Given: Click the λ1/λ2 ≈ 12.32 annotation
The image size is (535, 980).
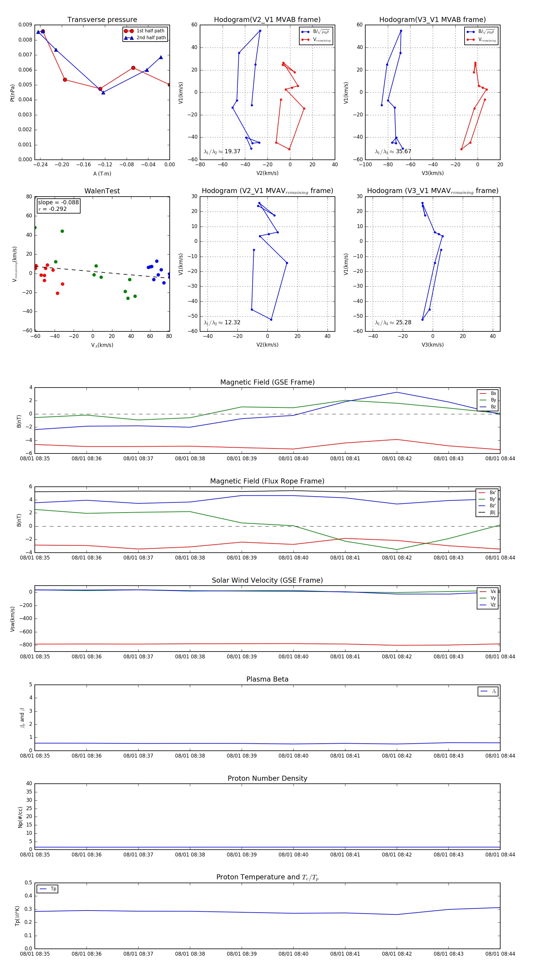Looking at the screenshot, I should pos(222,323).
